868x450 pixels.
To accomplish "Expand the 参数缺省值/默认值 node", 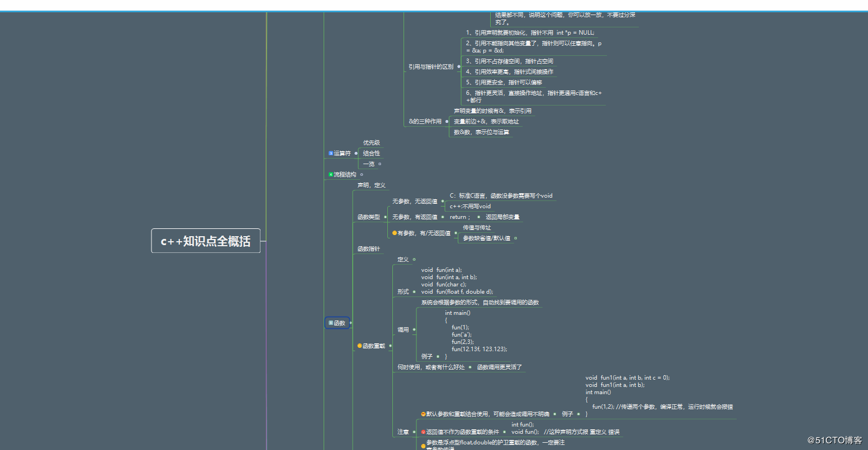I will [515, 238].
